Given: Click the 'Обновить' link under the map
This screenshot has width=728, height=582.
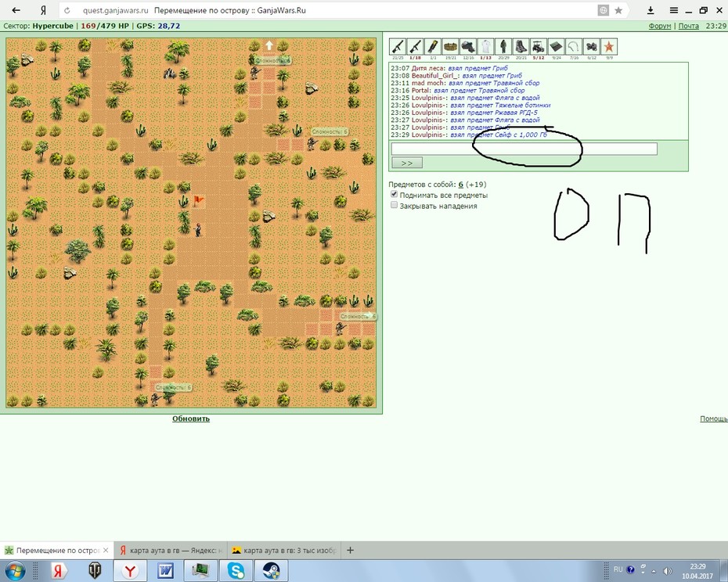Looking at the screenshot, I should coord(191,419).
